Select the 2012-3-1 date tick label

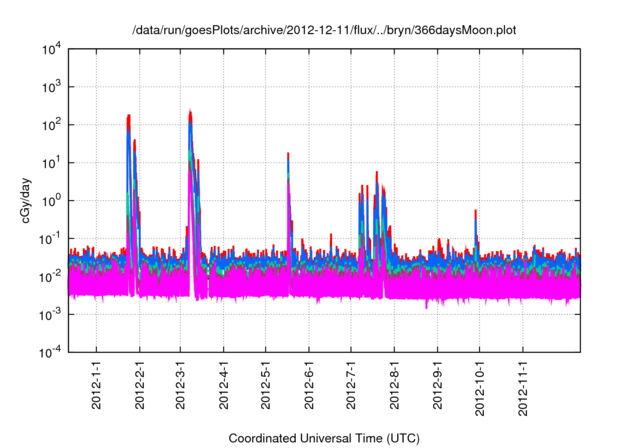coord(180,389)
